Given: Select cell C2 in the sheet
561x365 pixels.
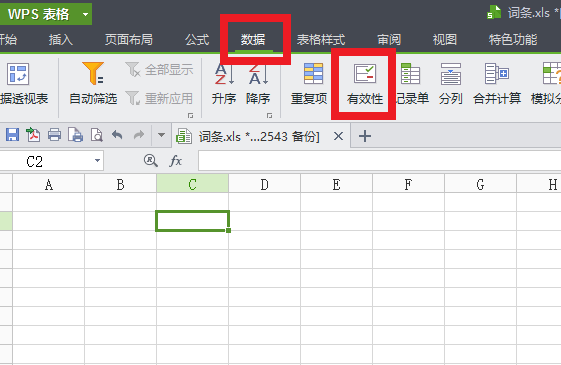Looking at the screenshot, I should [192, 221].
